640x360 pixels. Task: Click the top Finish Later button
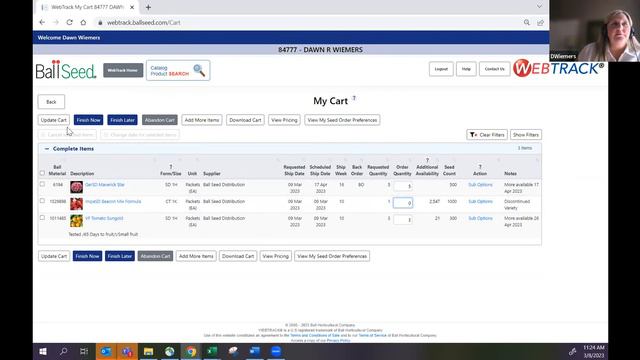coord(122,120)
